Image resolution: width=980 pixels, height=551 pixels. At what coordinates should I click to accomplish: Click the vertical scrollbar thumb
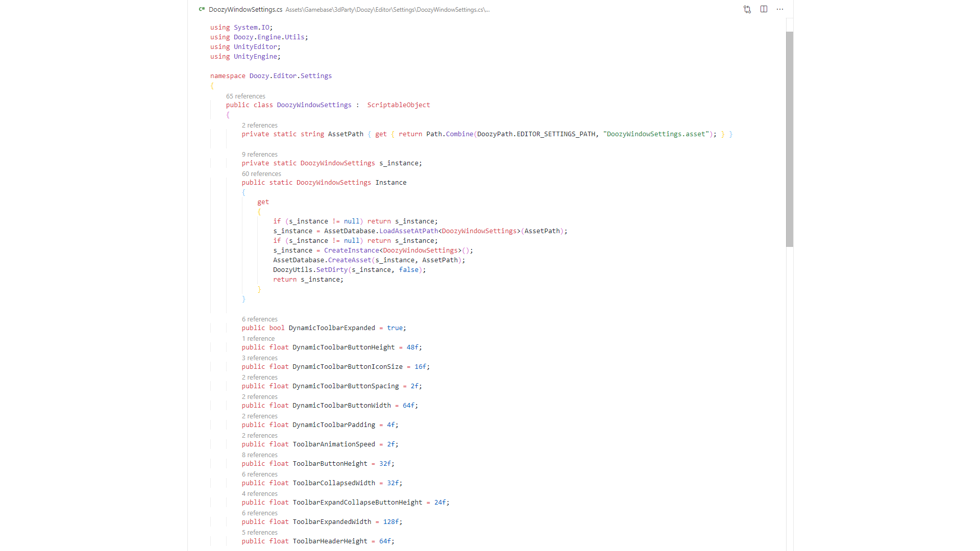[790, 139]
